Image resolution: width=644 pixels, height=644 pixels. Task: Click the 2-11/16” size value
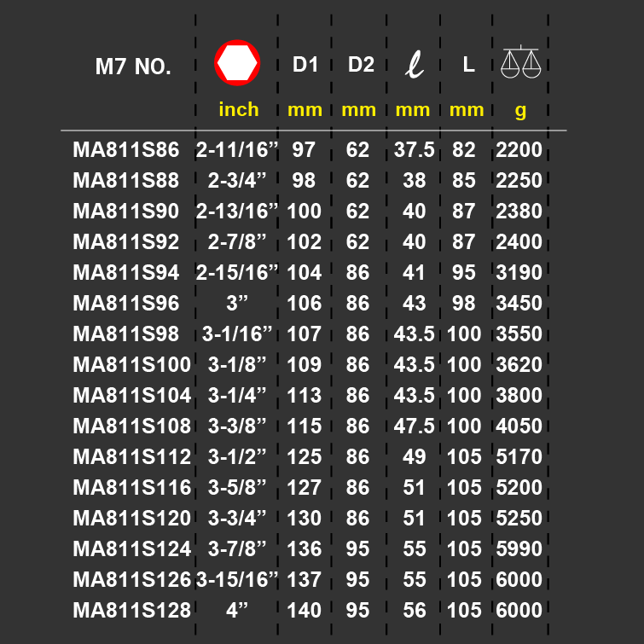pyautogui.click(x=237, y=149)
